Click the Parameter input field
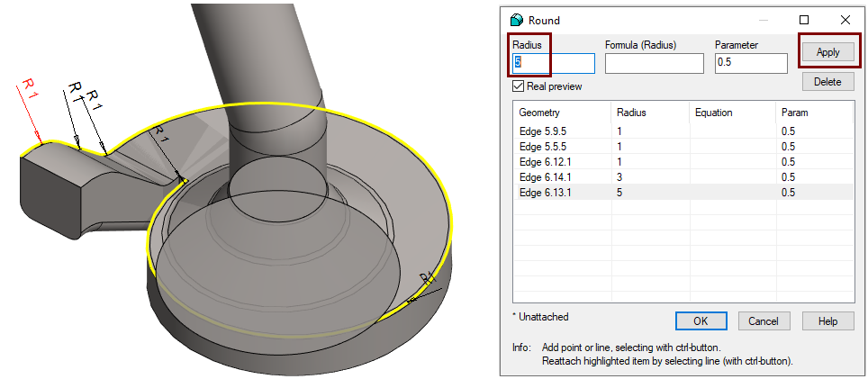Viewport: 868px width, 379px height. pyautogui.click(x=750, y=63)
